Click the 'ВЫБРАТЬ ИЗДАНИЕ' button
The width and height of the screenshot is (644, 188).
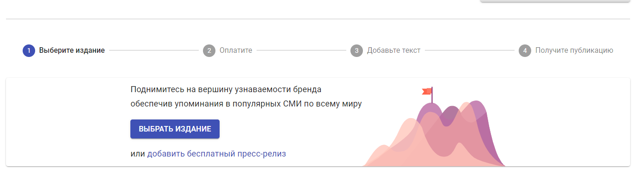(x=175, y=129)
